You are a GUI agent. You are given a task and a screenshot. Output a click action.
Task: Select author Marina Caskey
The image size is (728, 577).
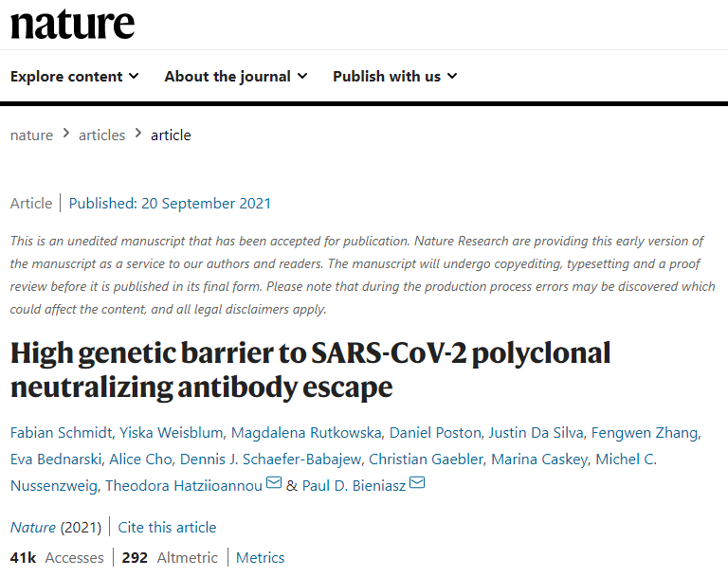(539, 460)
